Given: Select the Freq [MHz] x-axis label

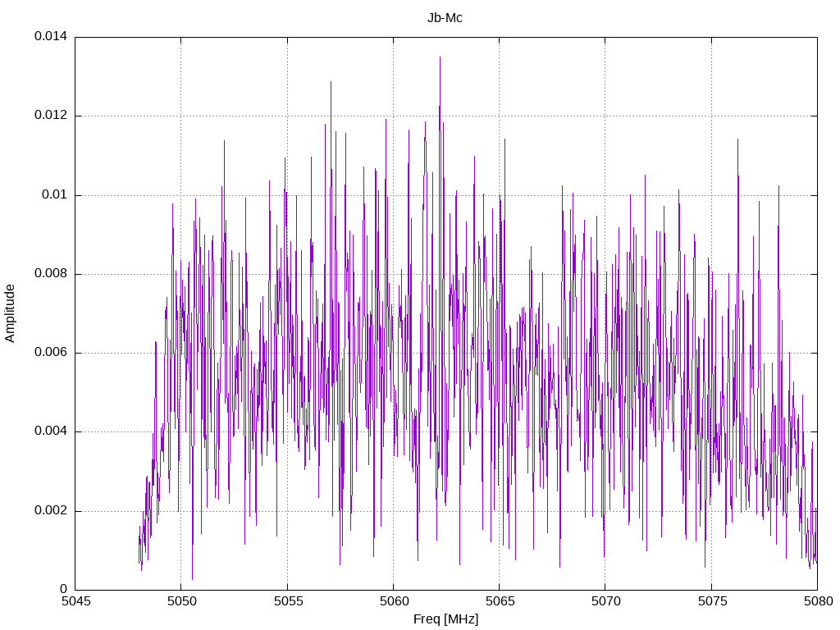Looking at the screenshot, I should pyautogui.click(x=445, y=619).
